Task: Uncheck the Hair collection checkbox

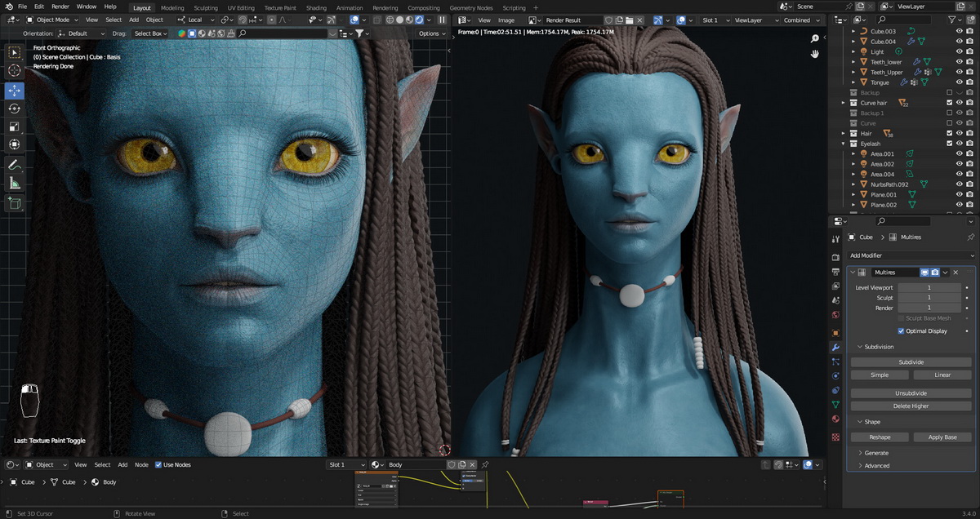Action: point(949,134)
